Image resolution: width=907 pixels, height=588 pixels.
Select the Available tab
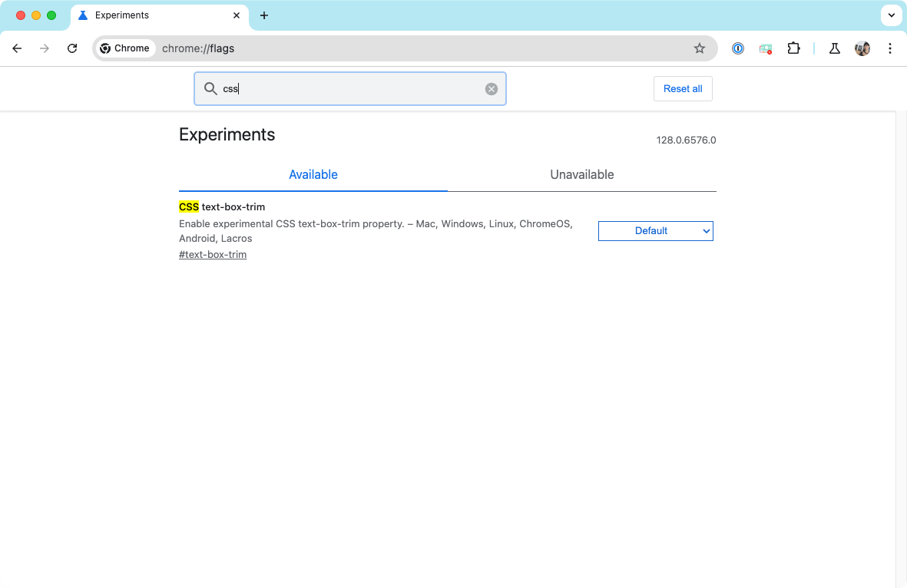[x=313, y=174]
